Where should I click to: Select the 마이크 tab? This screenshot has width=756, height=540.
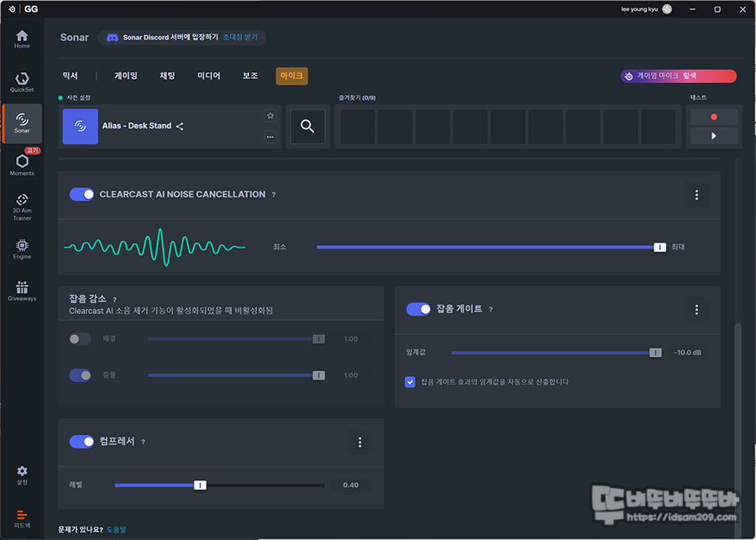pos(291,76)
